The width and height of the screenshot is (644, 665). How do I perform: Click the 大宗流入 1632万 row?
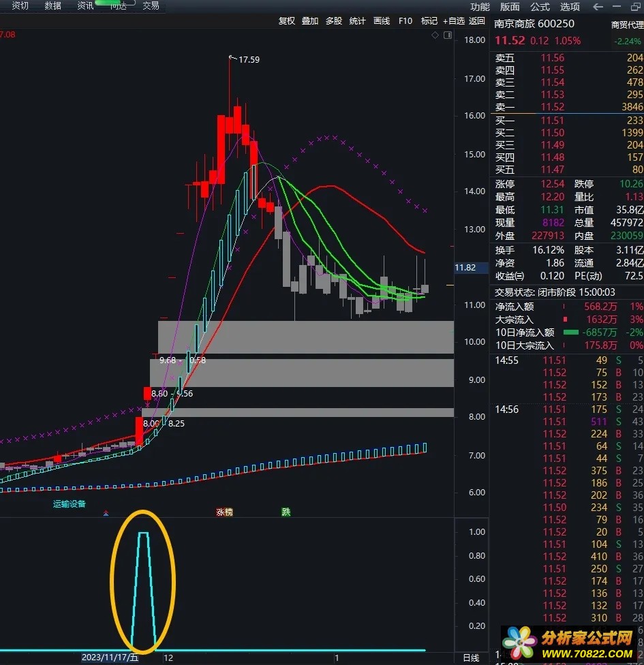[569, 320]
